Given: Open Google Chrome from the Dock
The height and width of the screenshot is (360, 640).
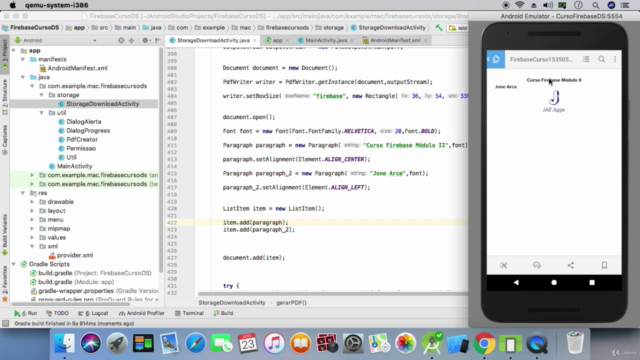Looking at the screenshot, I should coord(484,343).
